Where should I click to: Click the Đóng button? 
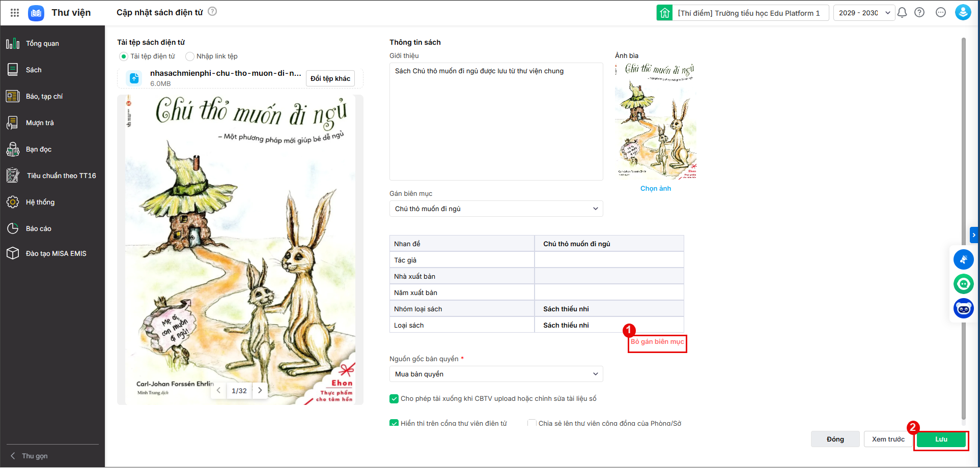click(835, 439)
